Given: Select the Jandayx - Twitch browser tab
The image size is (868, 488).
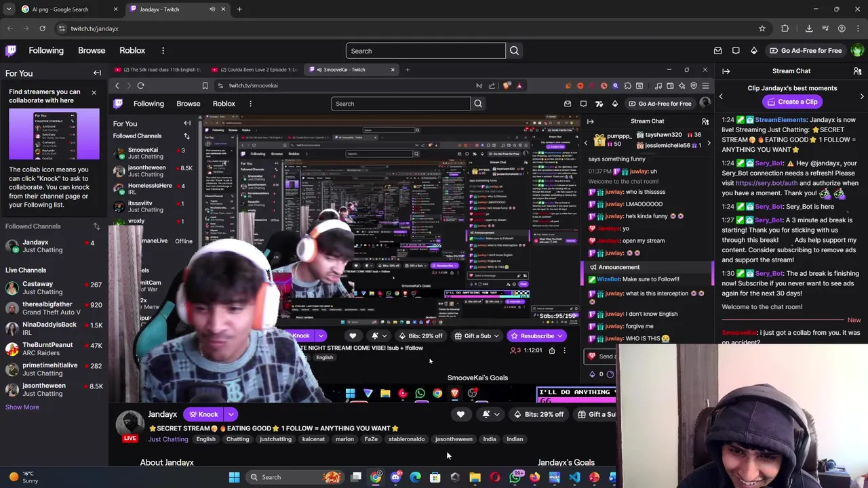Looking at the screenshot, I should pyautogui.click(x=178, y=9).
